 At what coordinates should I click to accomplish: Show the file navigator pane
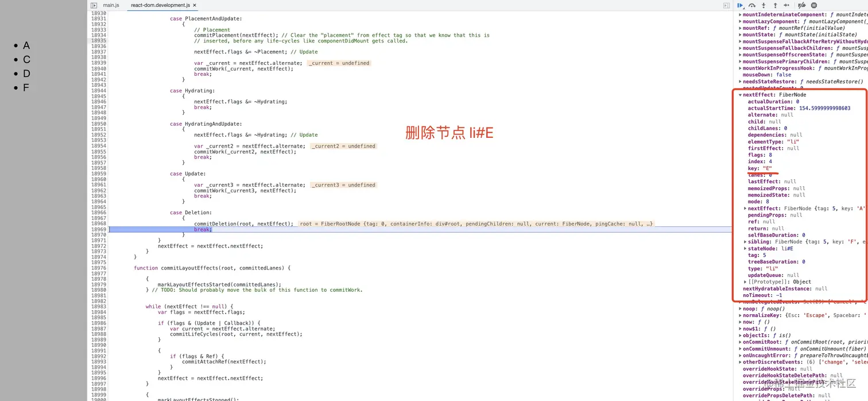click(94, 5)
